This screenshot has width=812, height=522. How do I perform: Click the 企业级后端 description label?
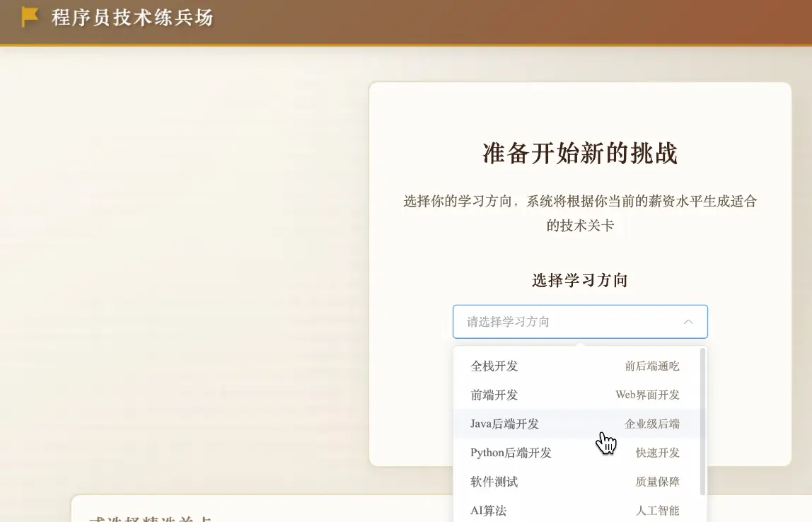[x=651, y=424]
